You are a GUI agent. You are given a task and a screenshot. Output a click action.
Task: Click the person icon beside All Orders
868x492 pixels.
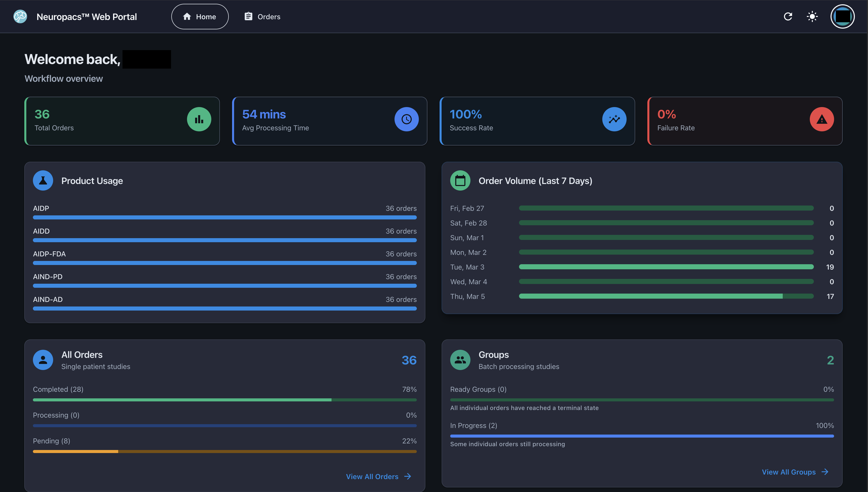[43, 360]
